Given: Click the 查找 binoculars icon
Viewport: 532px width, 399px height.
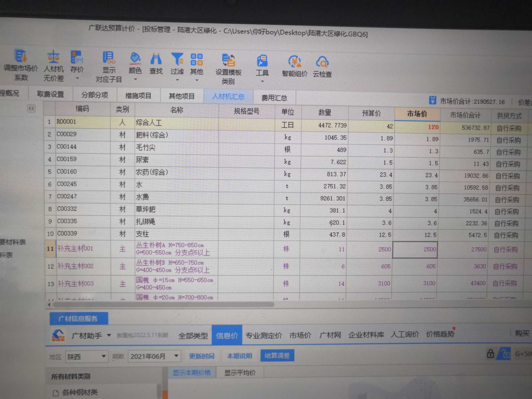Looking at the screenshot, I should [156, 59].
